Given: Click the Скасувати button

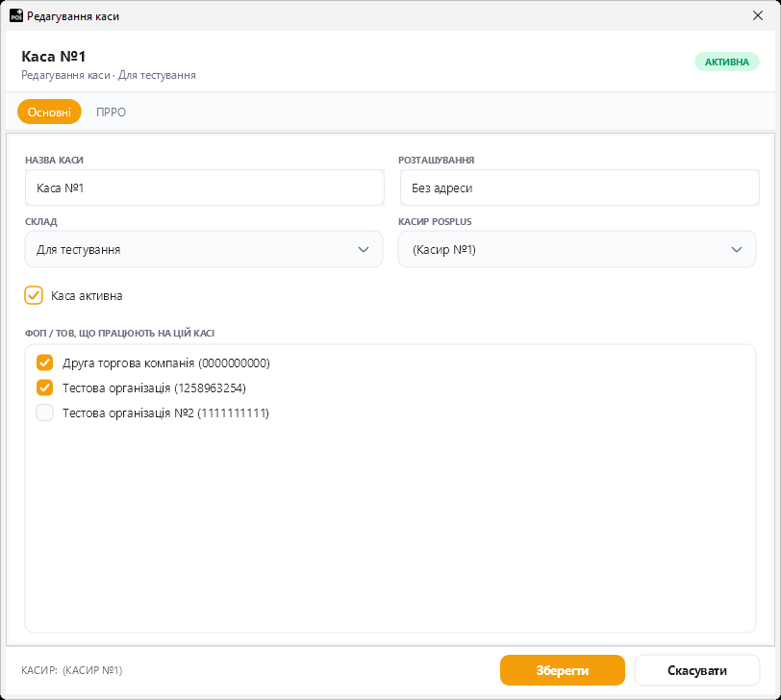Looking at the screenshot, I should (x=696, y=670).
